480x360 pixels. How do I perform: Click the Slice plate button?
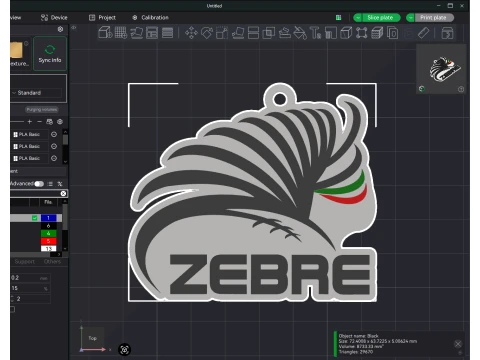(x=381, y=18)
